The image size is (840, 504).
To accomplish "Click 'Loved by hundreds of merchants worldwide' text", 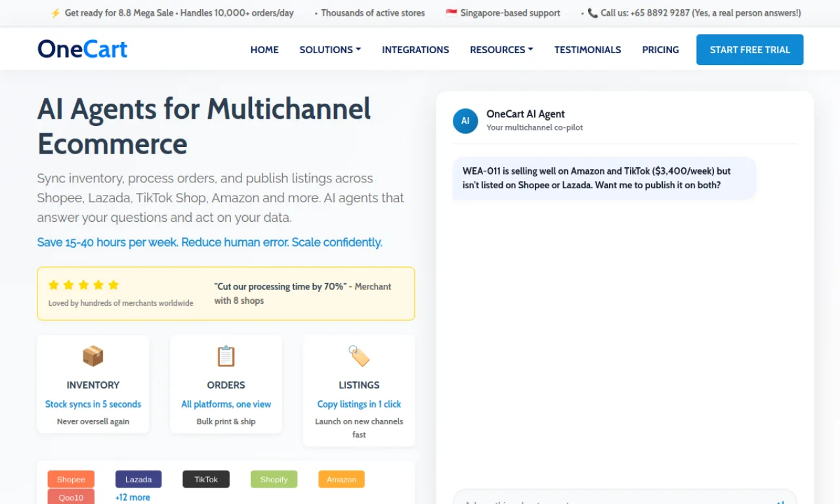I will point(121,303).
